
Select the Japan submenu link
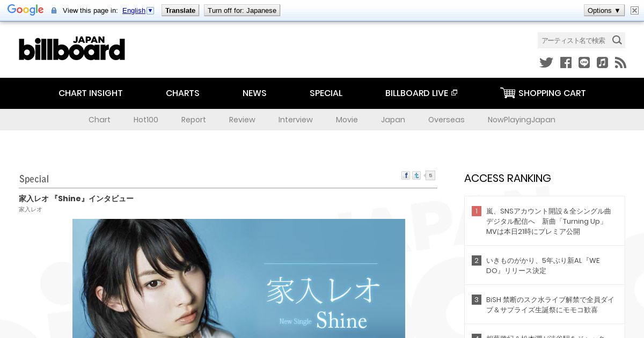tap(393, 120)
